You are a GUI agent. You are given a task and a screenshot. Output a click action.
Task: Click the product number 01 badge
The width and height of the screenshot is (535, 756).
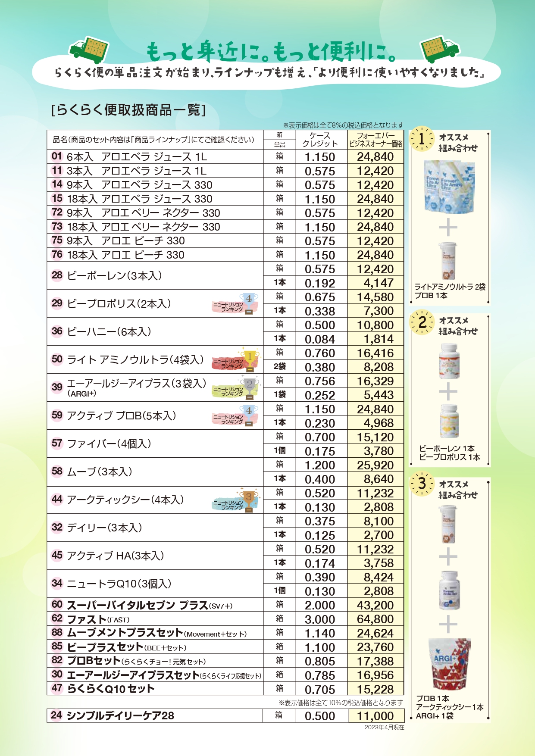pyautogui.click(x=57, y=156)
